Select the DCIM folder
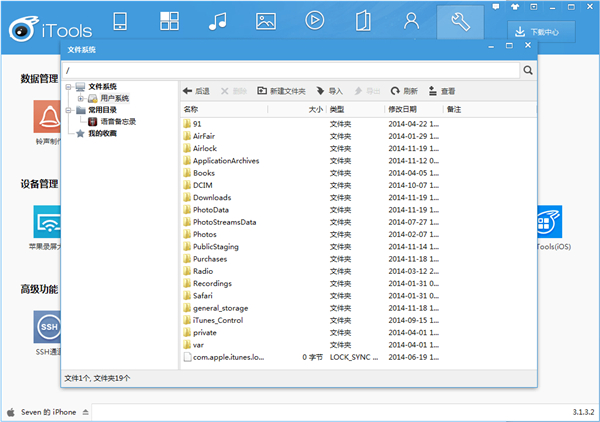This screenshot has width=600, height=422. point(204,185)
